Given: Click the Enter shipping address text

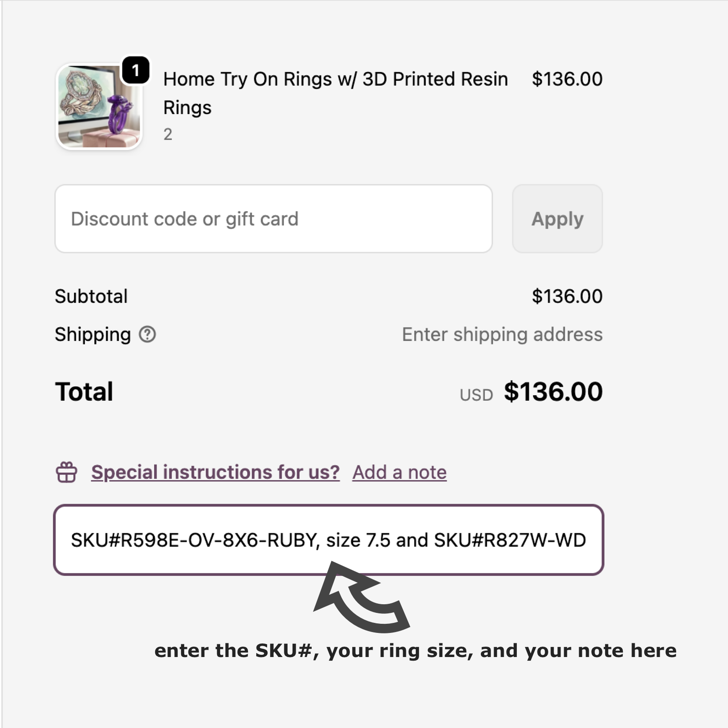Looking at the screenshot, I should (x=502, y=334).
